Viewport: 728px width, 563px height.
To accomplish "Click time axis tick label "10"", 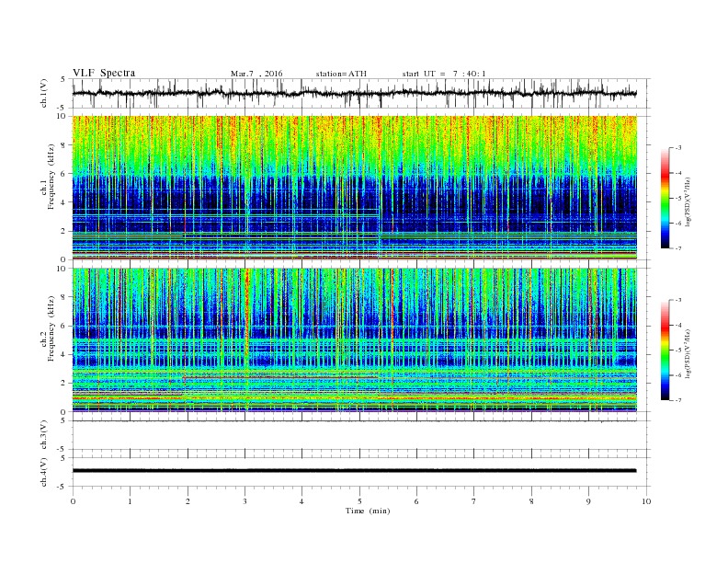I will pyautogui.click(x=646, y=501).
